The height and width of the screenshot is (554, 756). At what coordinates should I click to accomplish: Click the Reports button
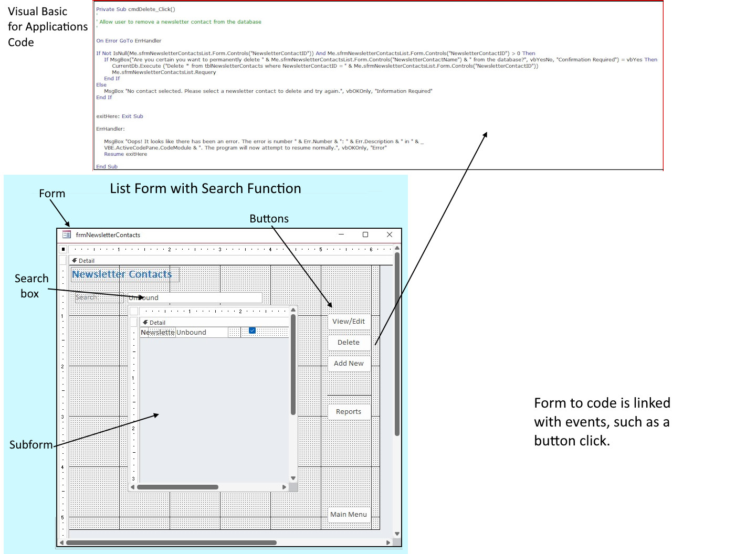tap(348, 411)
